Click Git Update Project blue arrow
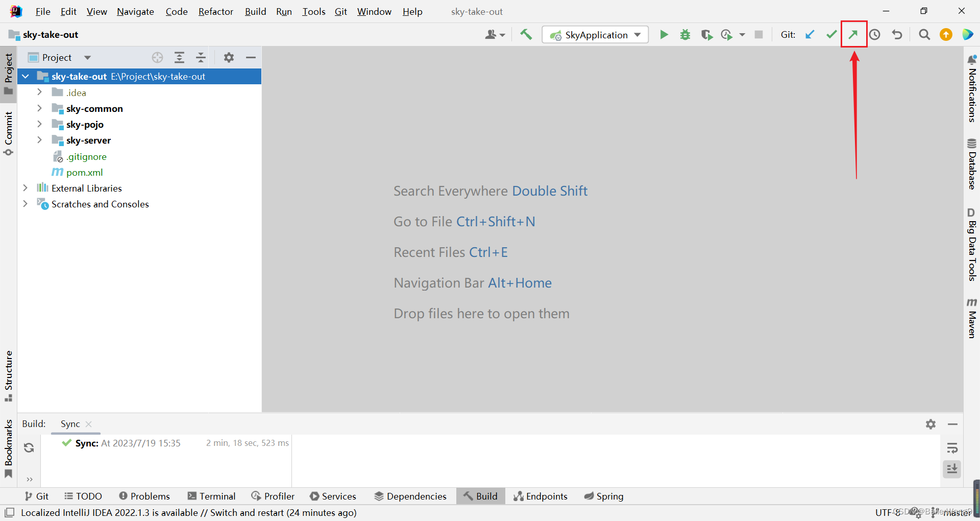The height and width of the screenshot is (521, 980). point(810,34)
